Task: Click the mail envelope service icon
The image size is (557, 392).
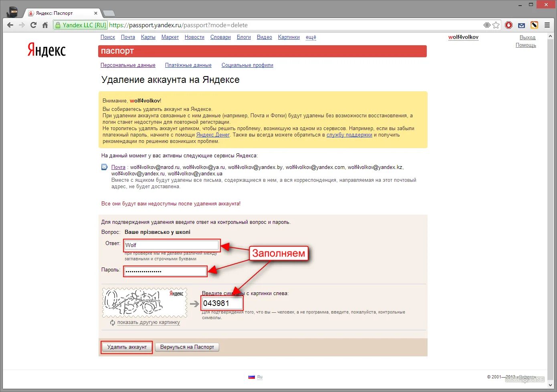Action: (x=105, y=167)
